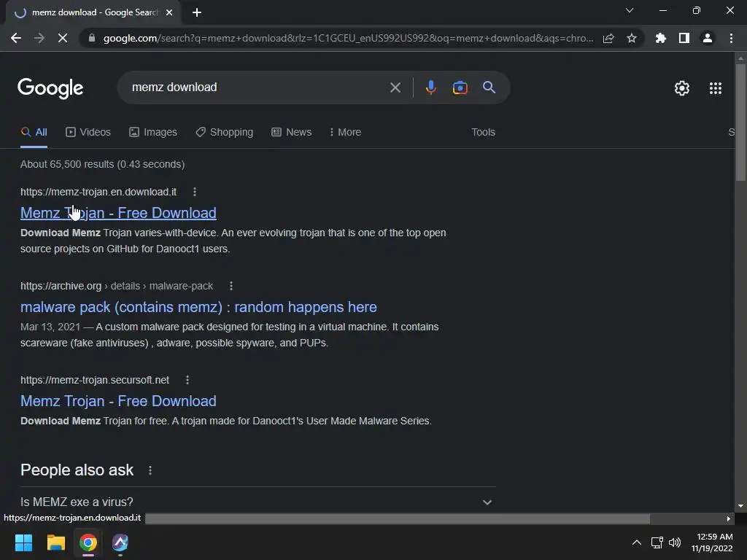Open options for archive.org result
The height and width of the screenshot is (560, 747).
pos(231,286)
